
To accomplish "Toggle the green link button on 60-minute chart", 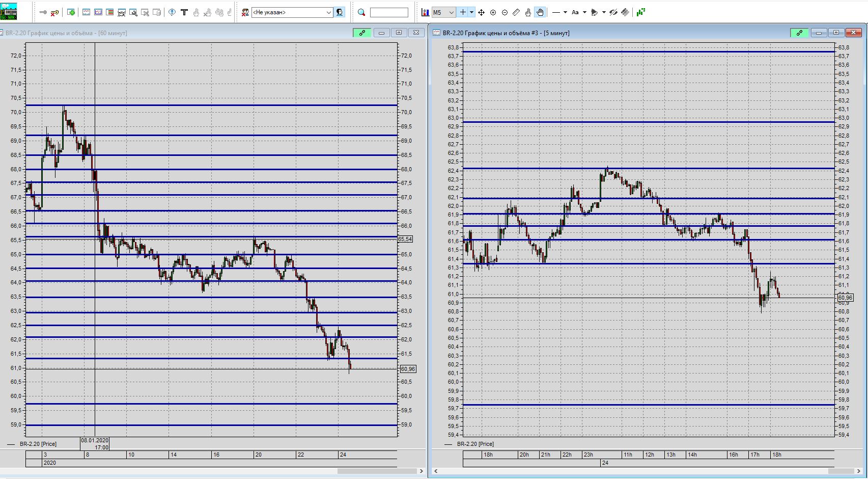I will coord(362,33).
